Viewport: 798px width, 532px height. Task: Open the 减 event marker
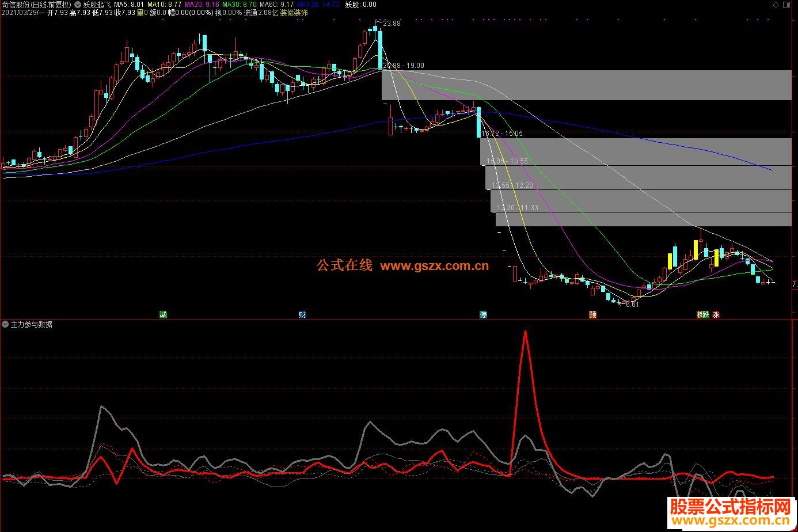(x=163, y=314)
